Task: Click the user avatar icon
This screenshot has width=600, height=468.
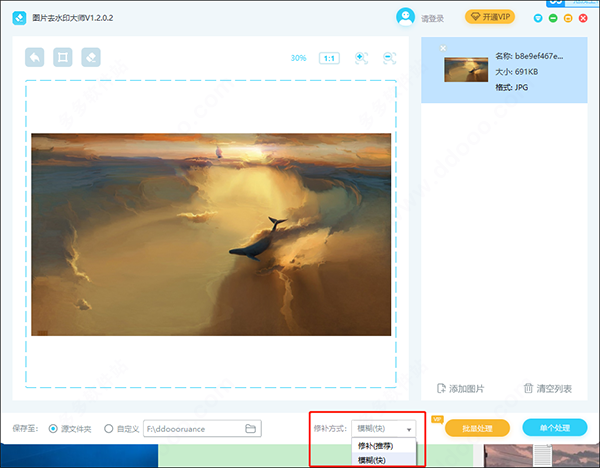Action: tap(405, 17)
